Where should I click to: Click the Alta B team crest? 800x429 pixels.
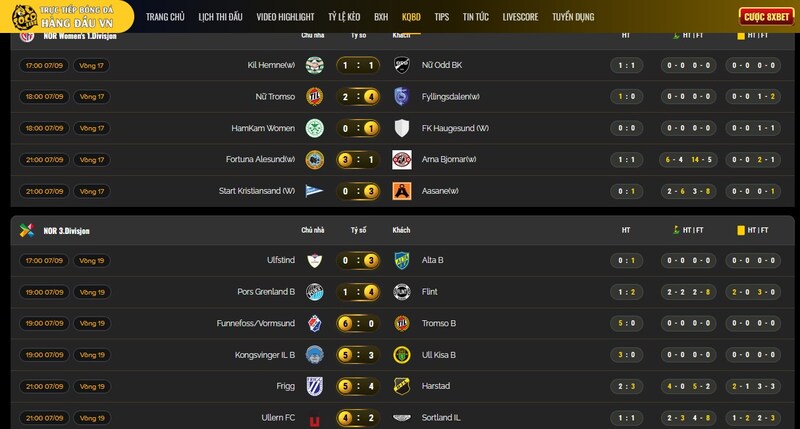(x=402, y=261)
